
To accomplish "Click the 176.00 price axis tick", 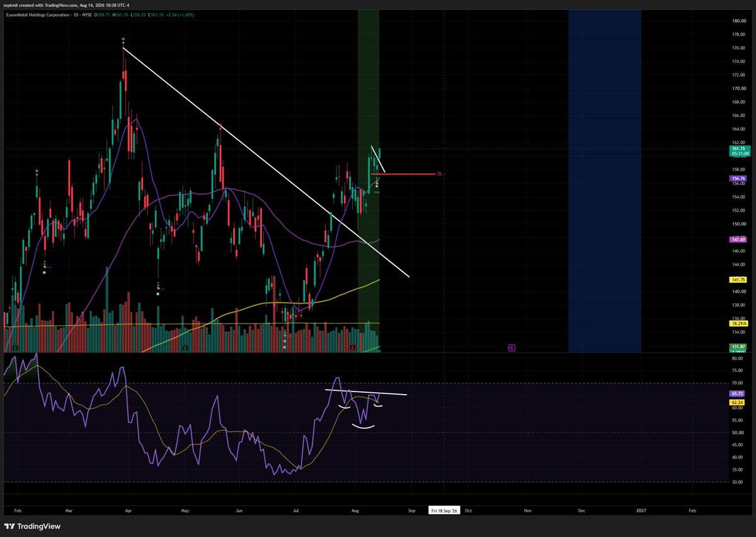I will 738,48.
